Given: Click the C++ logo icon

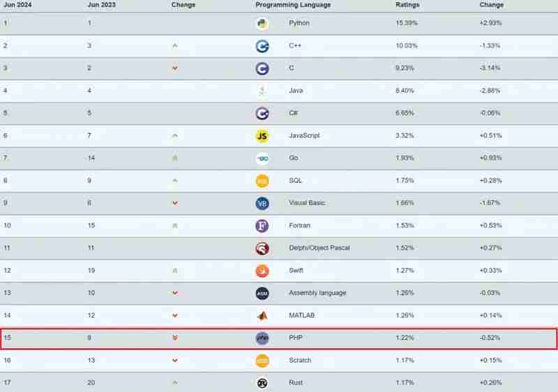Looking at the screenshot, I should point(262,46).
